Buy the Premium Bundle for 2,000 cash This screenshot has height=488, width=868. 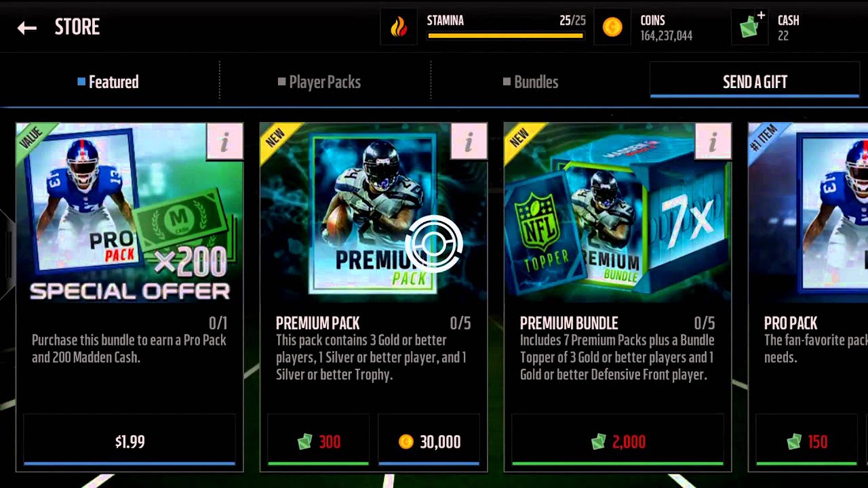coord(618,441)
